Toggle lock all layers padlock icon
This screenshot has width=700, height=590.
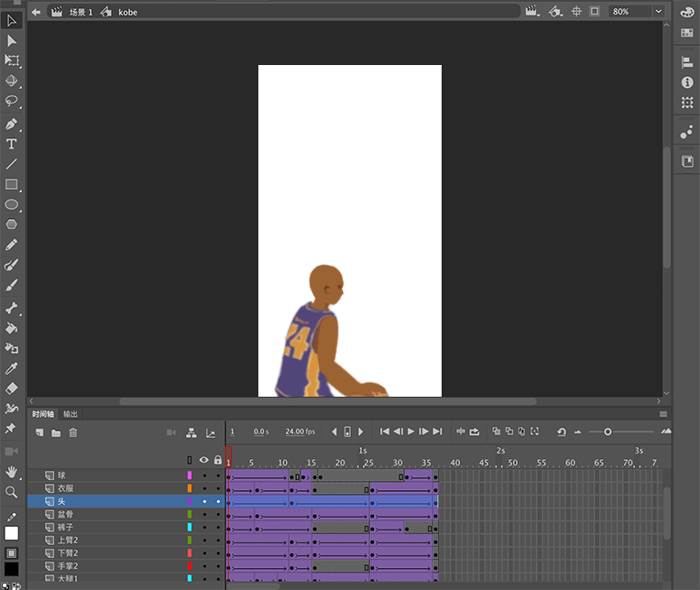coord(217,460)
